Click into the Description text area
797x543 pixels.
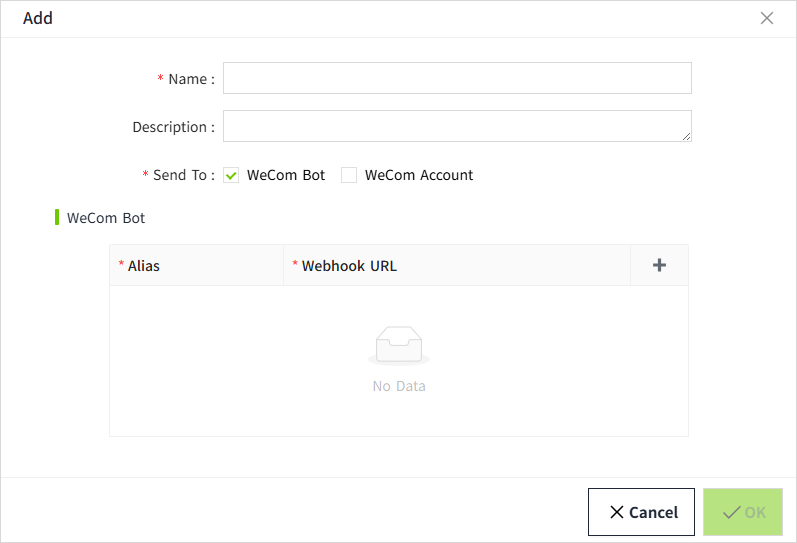tap(455, 126)
